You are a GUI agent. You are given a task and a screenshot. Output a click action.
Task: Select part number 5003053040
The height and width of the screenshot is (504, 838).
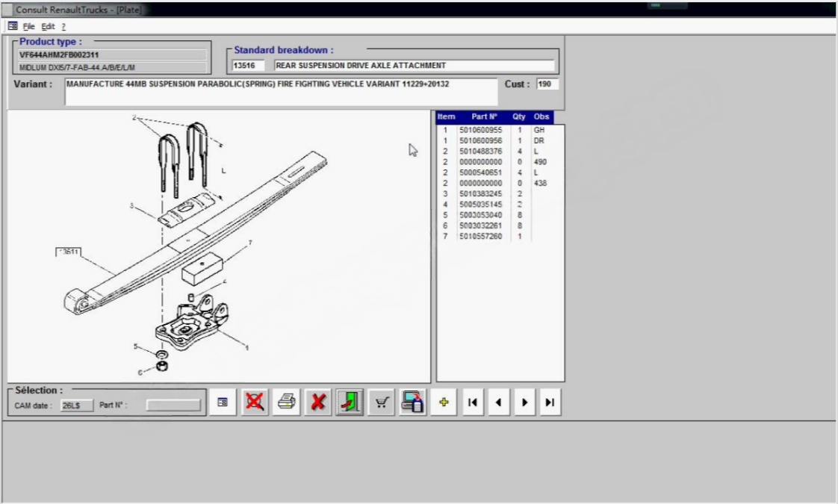coord(480,215)
